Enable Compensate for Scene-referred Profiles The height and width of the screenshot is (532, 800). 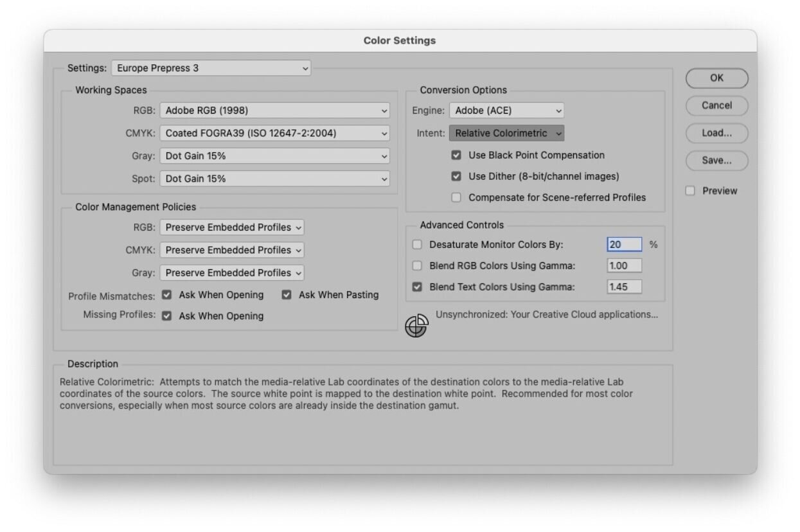[456, 198]
